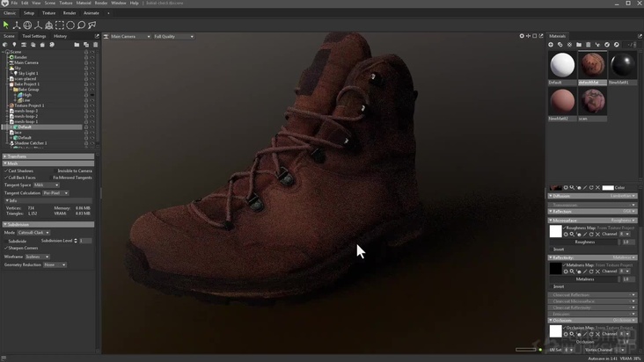This screenshot has width=644, height=362.
Task: Open the Full Quality render dropdown
Action: click(173, 36)
